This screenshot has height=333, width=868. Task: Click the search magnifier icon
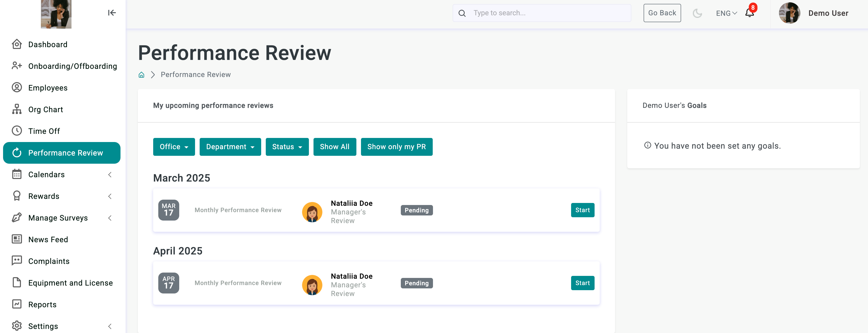tap(462, 13)
